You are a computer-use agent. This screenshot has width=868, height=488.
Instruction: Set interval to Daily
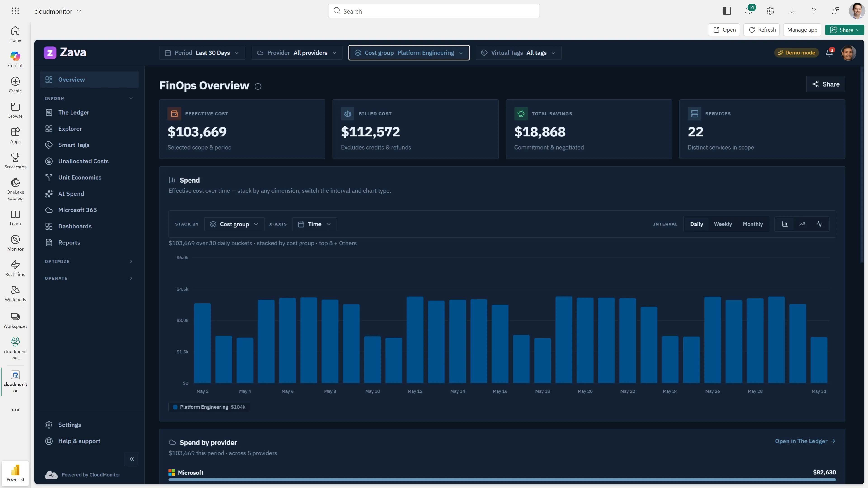(x=696, y=224)
